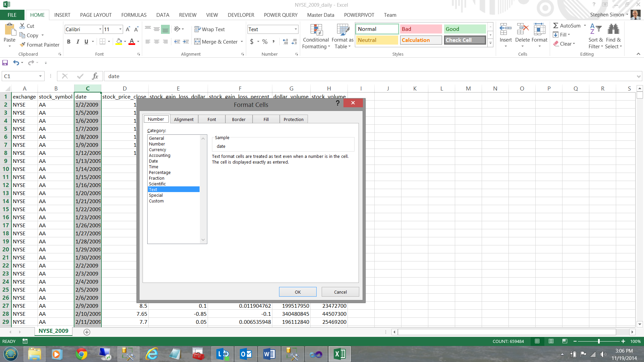Switch to the Alignment tab in dialog

[183, 119]
